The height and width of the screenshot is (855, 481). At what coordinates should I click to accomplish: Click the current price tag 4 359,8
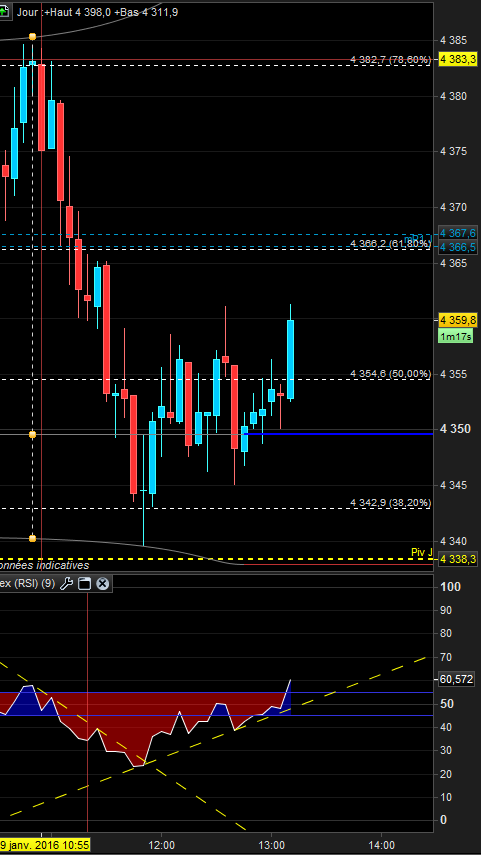click(458, 319)
